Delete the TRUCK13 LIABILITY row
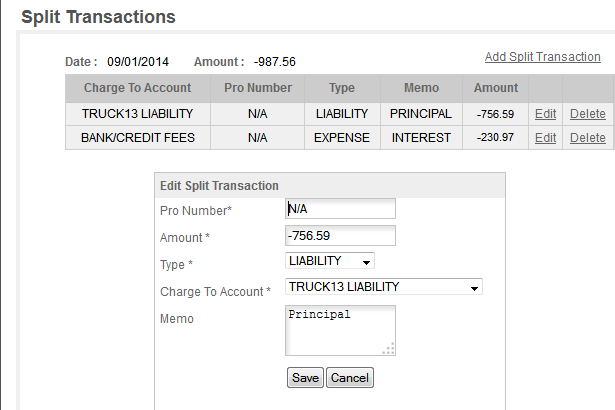Viewport: 615px width, 410px height. pyautogui.click(x=588, y=114)
